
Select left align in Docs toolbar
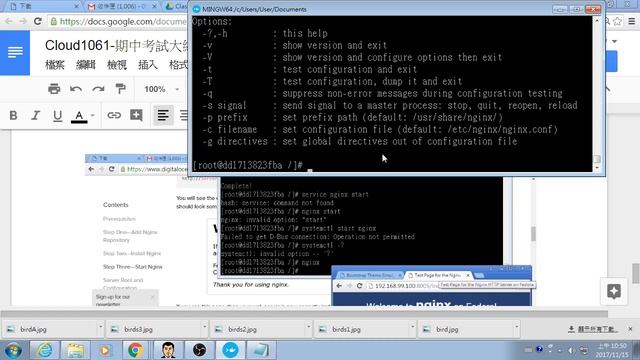[x=163, y=116]
